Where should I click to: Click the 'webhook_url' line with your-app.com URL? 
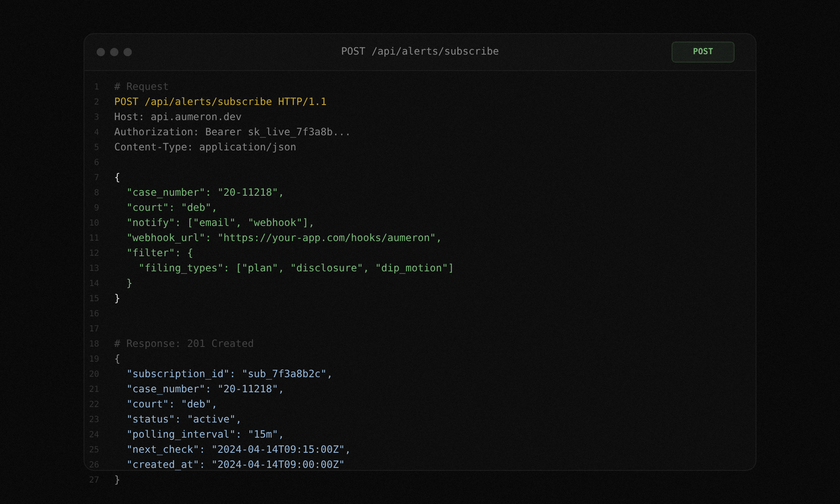tap(284, 238)
